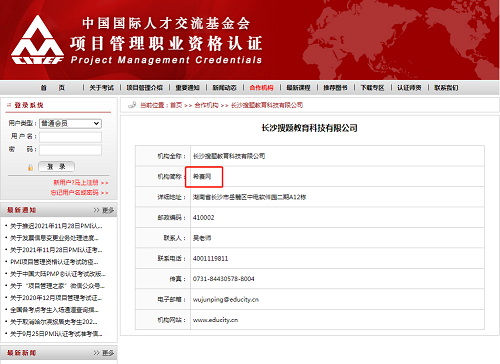Screen dimensions: 500x364
Task: Focus the 密码 input field
Action: point(70,150)
